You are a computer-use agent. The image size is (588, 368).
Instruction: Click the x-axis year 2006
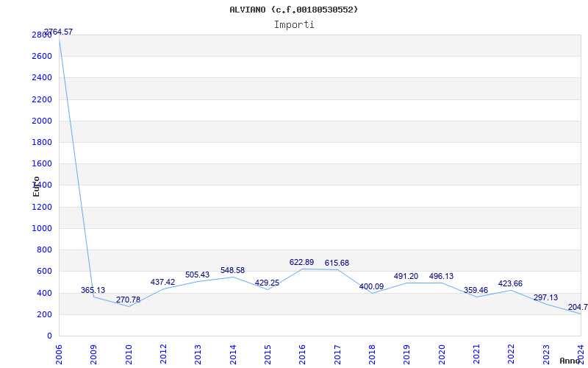(x=59, y=354)
